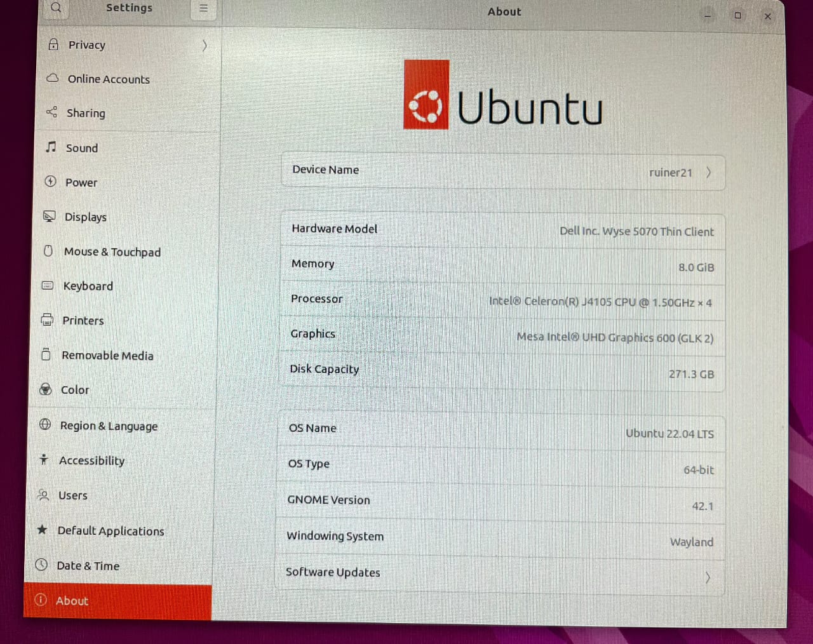Screen dimensions: 813x644
Task: Click the Mouse & Touchpad icon
Action: [x=48, y=251]
